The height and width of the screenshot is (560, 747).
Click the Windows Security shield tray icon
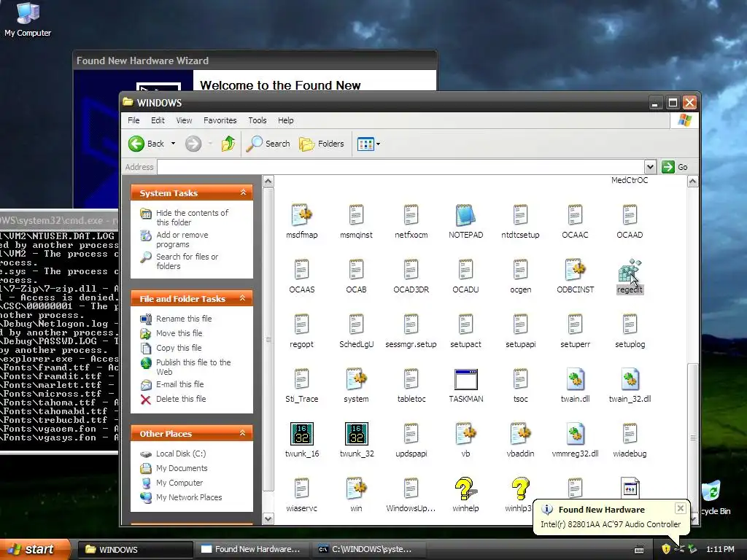point(665,549)
